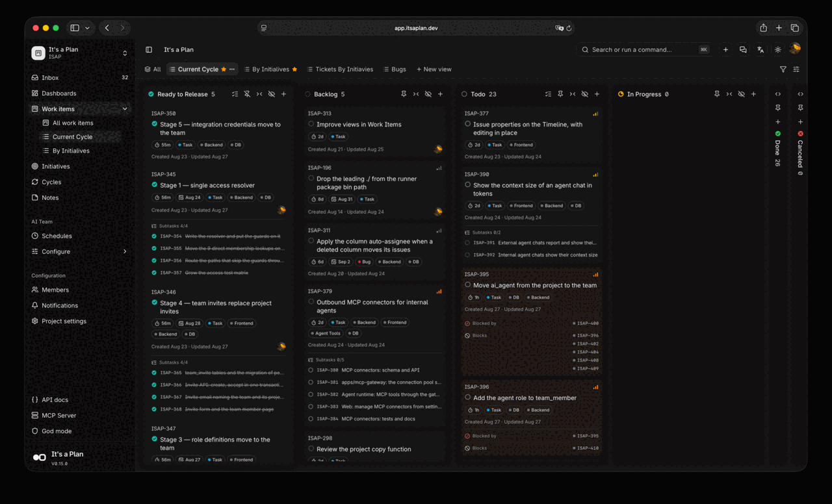Collapse the Work items sidebar section

(x=125, y=108)
